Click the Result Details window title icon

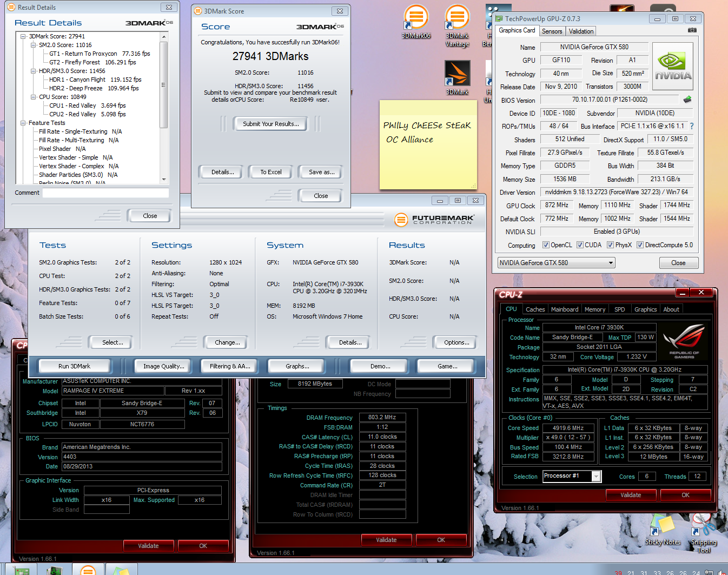(12, 8)
